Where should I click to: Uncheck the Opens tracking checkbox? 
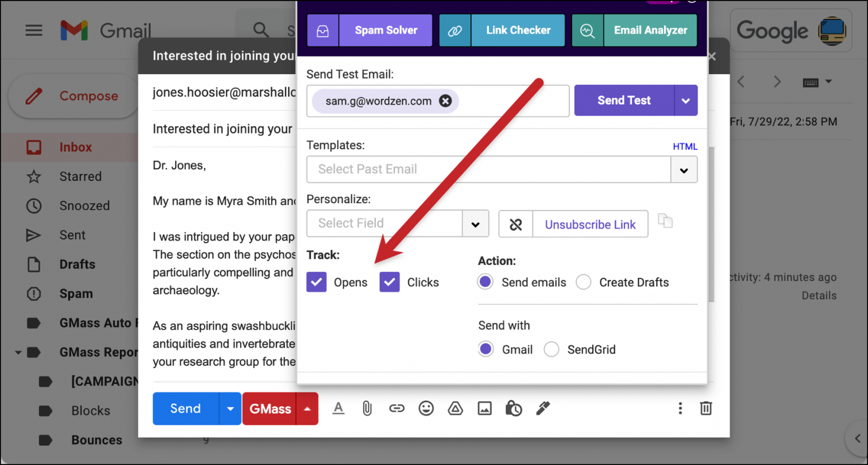(316, 282)
